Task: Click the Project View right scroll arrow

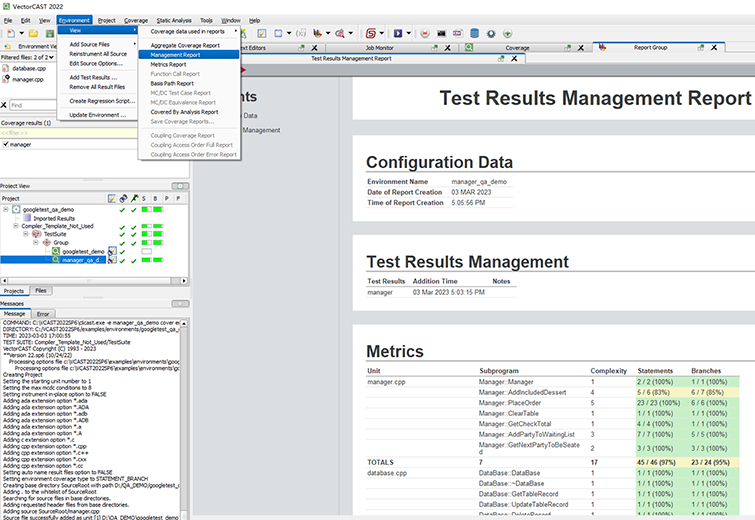Action: pos(183,281)
